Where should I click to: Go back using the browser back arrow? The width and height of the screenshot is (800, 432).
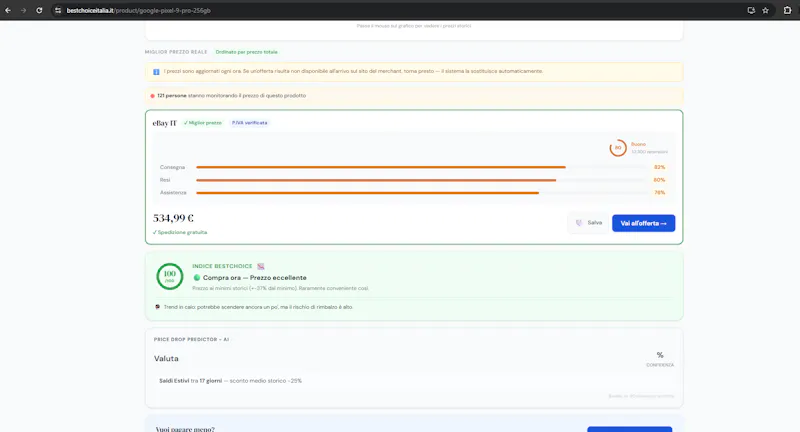8,10
